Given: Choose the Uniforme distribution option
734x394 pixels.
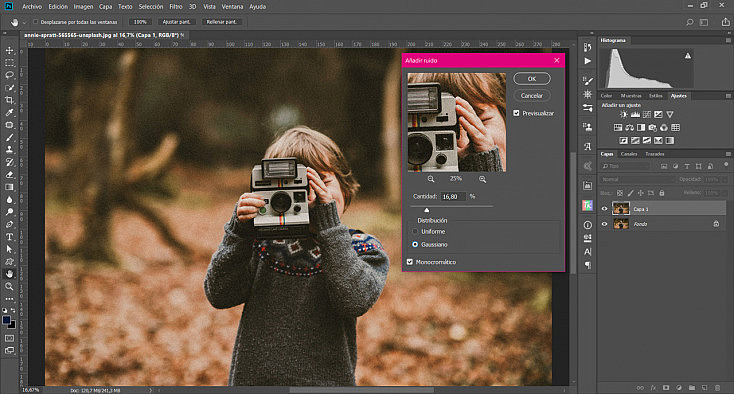Looking at the screenshot, I should (x=415, y=232).
